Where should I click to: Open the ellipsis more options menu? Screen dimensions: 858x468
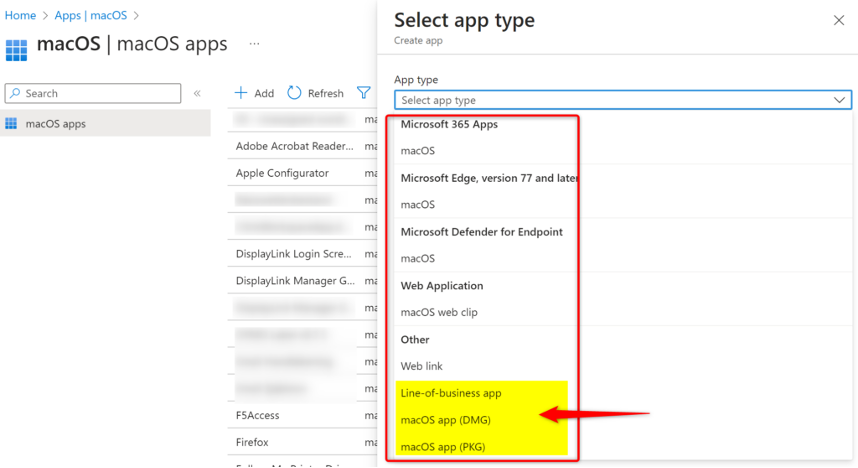pyautogui.click(x=255, y=44)
